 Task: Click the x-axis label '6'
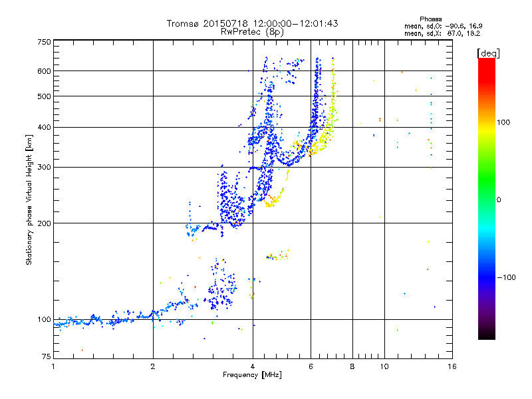311,366
